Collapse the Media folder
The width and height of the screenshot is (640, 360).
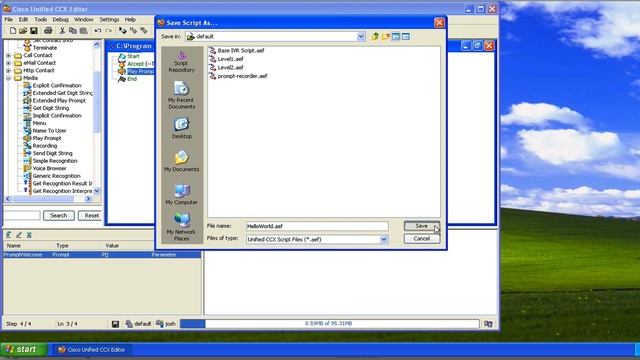pos(9,78)
